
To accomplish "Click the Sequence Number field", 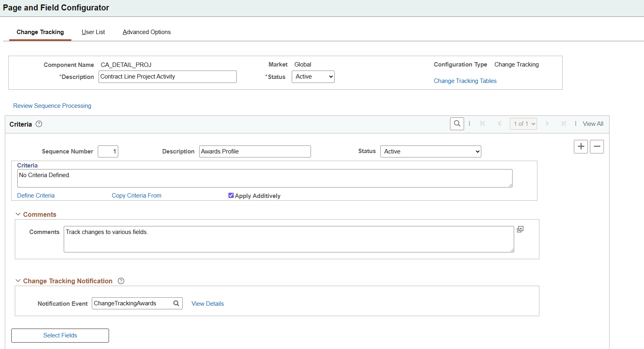I will [108, 151].
